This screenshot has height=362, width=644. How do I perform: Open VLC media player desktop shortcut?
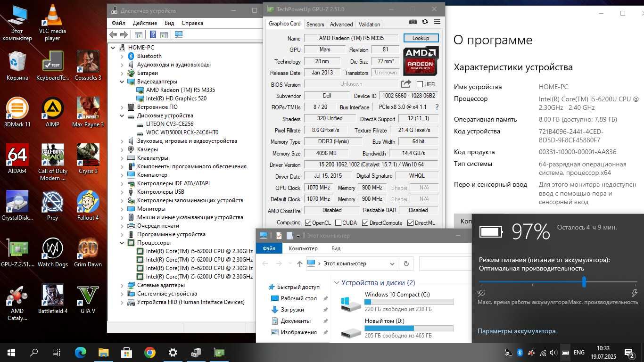[x=52, y=23]
